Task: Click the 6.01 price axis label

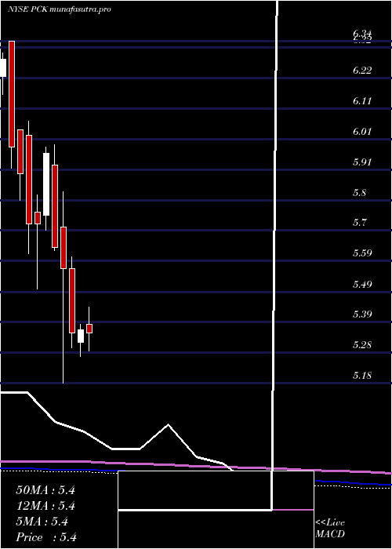Action: pos(362,132)
